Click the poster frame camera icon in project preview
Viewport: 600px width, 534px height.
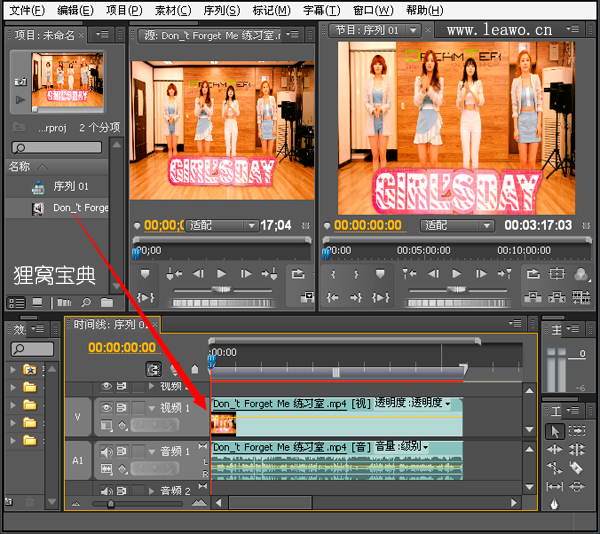click(x=20, y=81)
